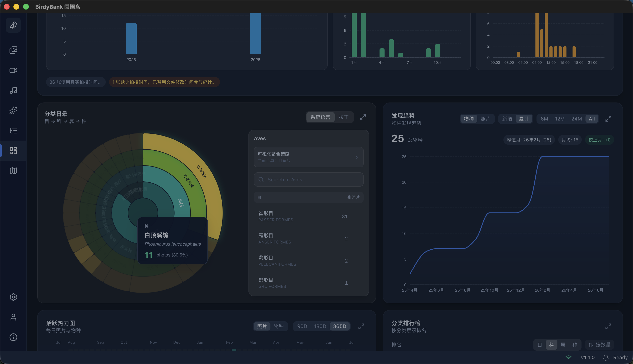Screen dimensions: 633x364
Task: Expand the 发现趋势 chart fullscreen
Action: [608, 119]
